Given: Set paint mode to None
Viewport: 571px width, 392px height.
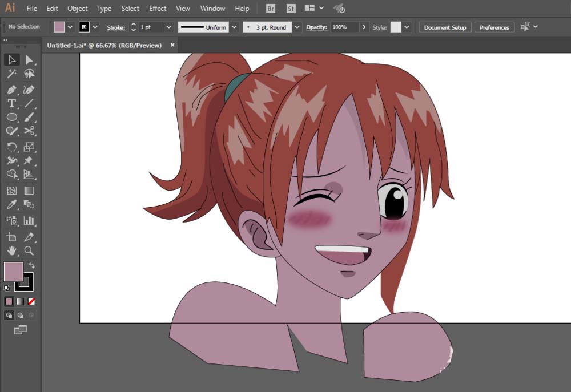Looking at the screenshot, I should (31, 301).
